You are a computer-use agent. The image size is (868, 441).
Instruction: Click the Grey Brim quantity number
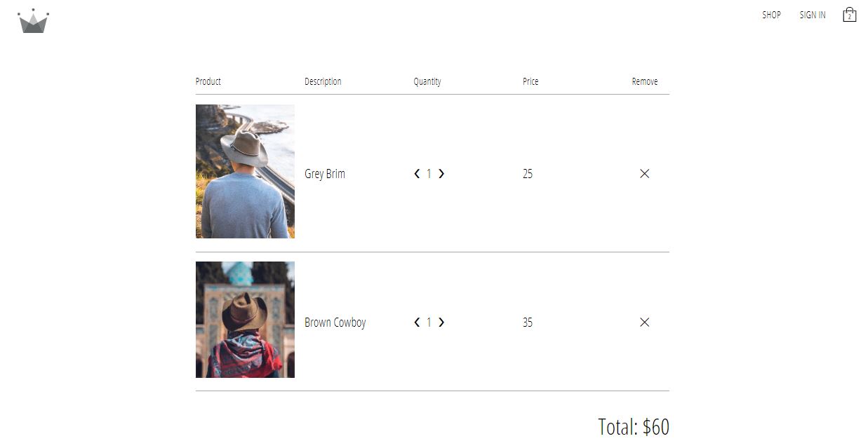429,174
